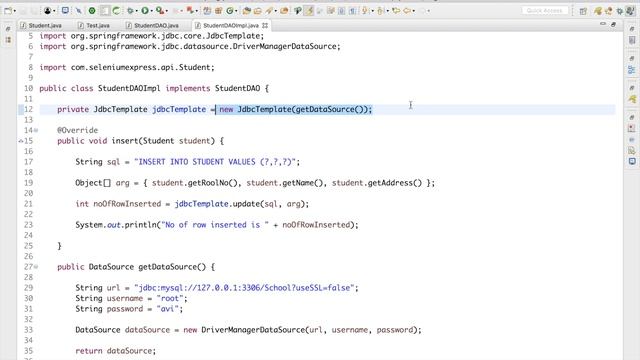Click line number 12 in the gutter
The height and width of the screenshot is (360, 640).
click(28, 109)
